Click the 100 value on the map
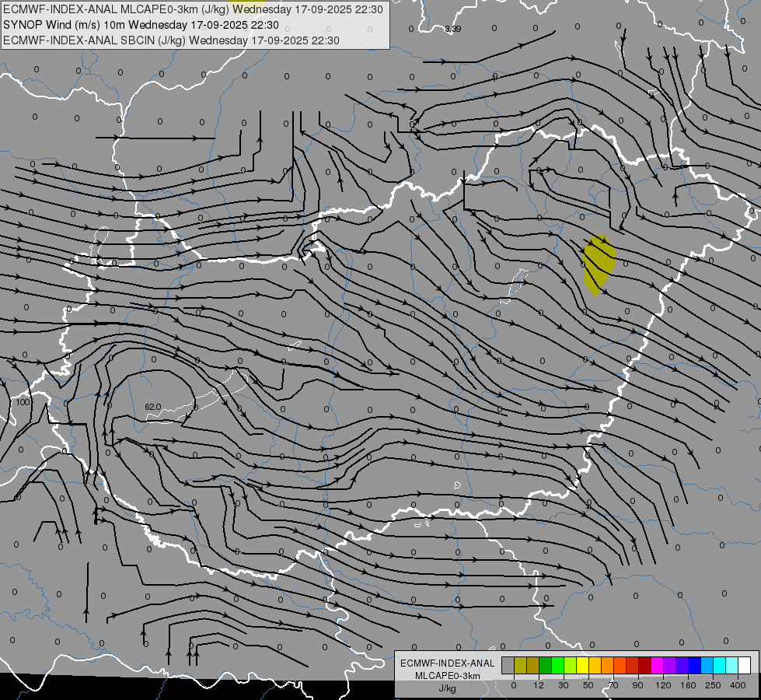This screenshot has height=700, width=761. [x=23, y=402]
